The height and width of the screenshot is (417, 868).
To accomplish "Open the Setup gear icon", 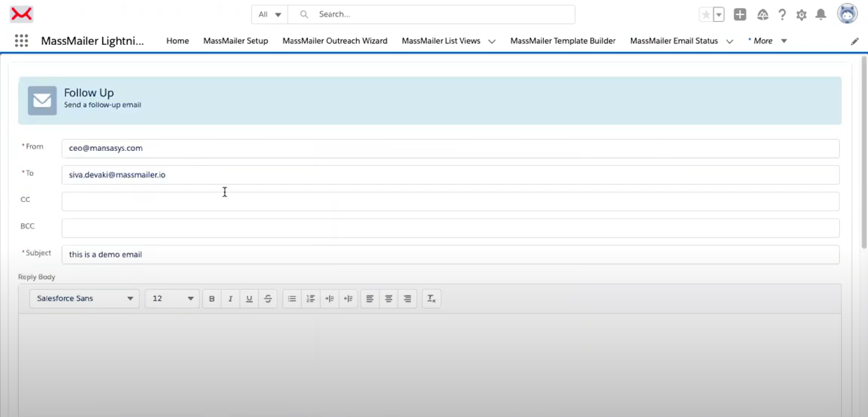I will 801,15.
